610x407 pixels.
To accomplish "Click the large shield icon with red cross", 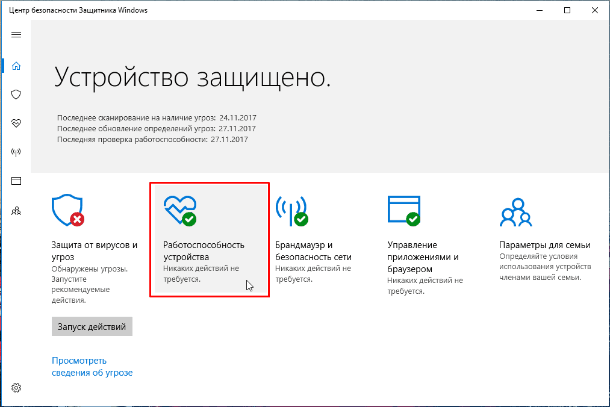I will pos(68,210).
